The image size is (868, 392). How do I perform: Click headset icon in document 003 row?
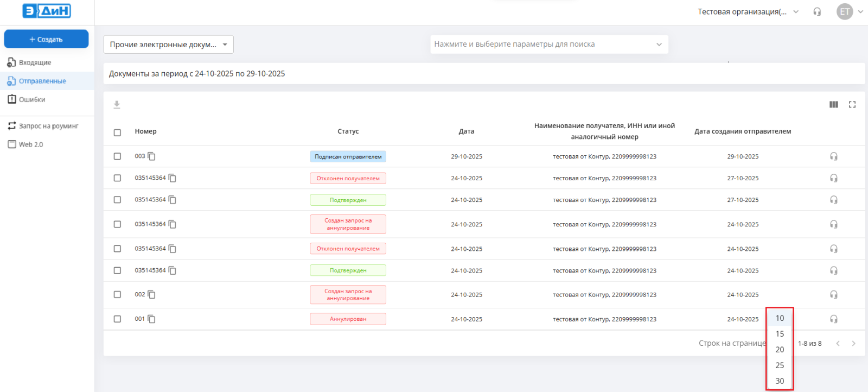tap(834, 156)
